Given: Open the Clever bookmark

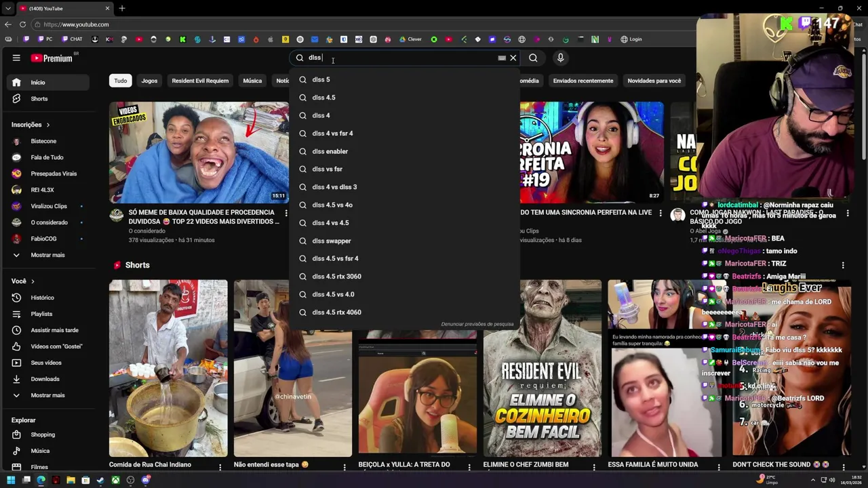Looking at the screenshot, I should (x=410, y=39).
